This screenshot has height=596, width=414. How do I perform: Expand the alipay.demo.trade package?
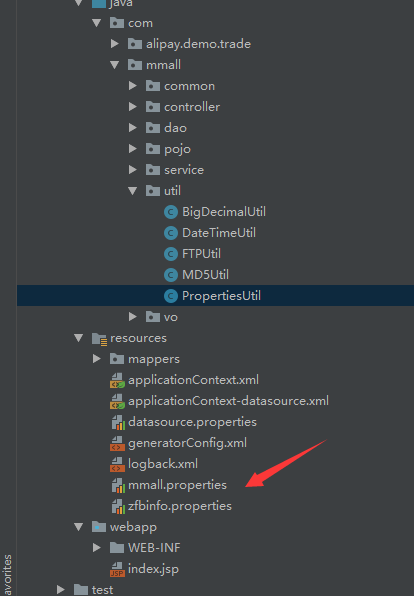(114, 44)
